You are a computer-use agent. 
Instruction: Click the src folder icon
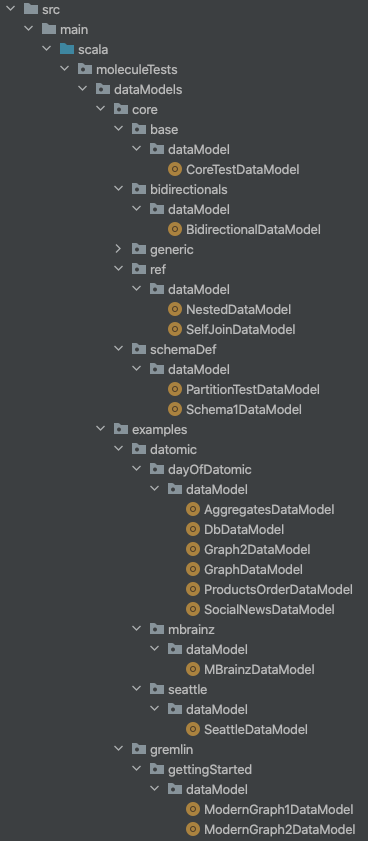pos(31,9)
